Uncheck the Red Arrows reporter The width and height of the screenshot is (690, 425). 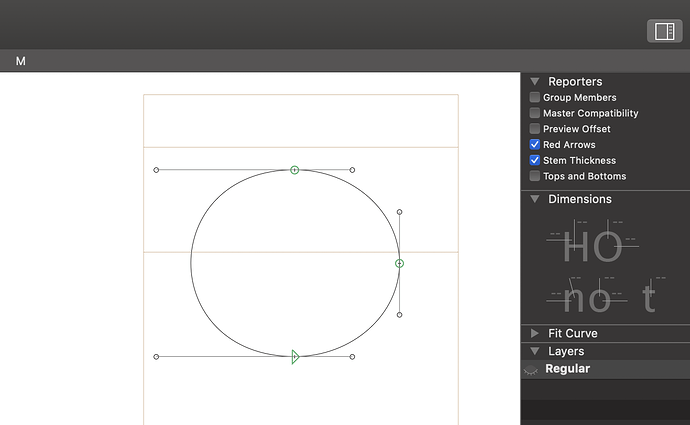[x=535, y=145]
